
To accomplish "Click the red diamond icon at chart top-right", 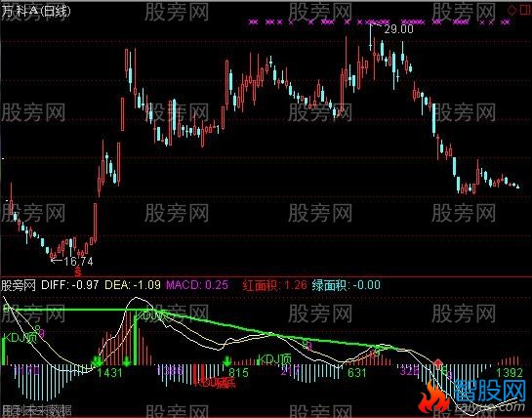I will (511, 10).
